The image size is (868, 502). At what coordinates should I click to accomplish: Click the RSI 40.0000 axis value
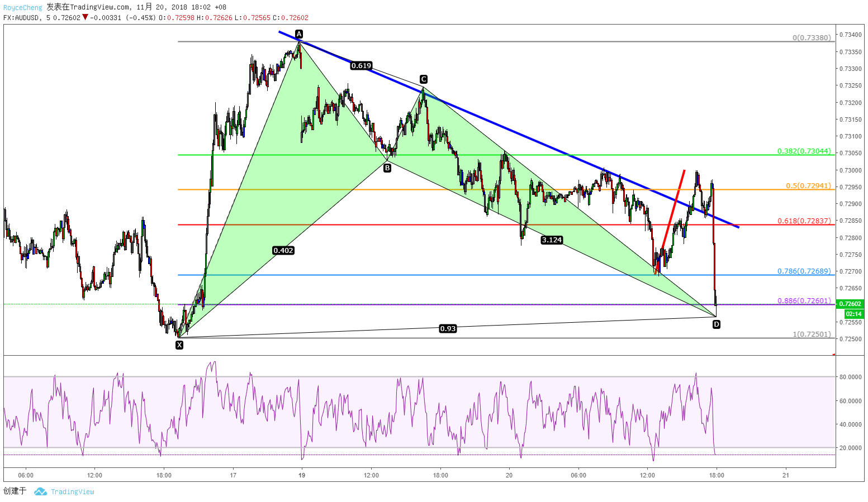tap(850, 424)
